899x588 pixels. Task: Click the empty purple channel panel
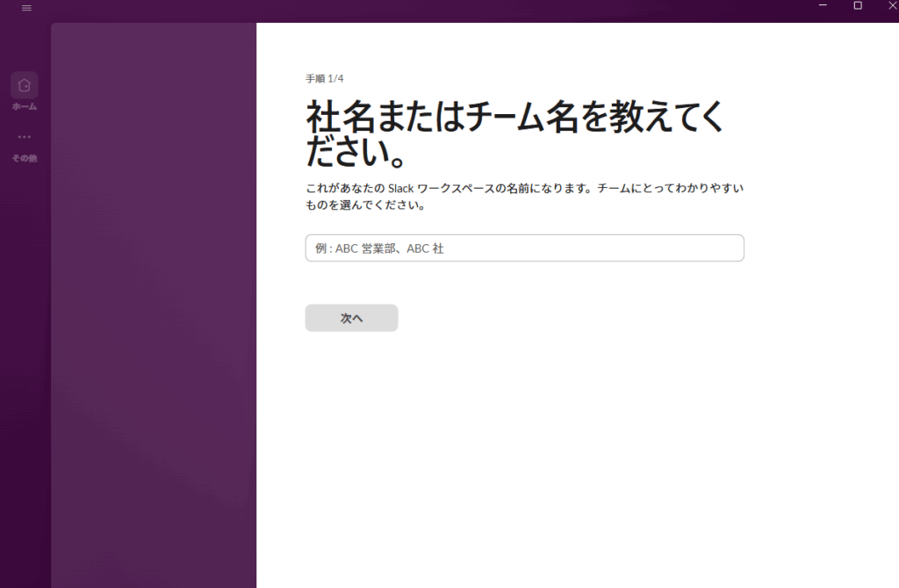point(154,307)
